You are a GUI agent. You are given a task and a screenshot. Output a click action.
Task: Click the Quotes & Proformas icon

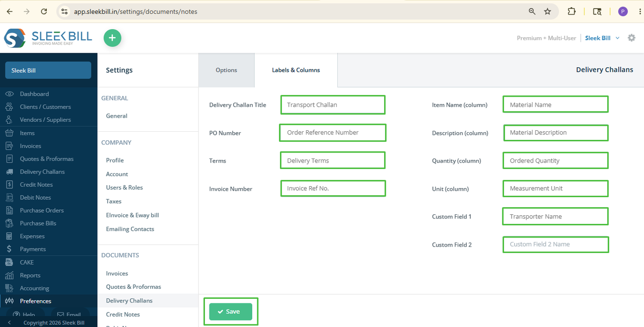[9, 158]
